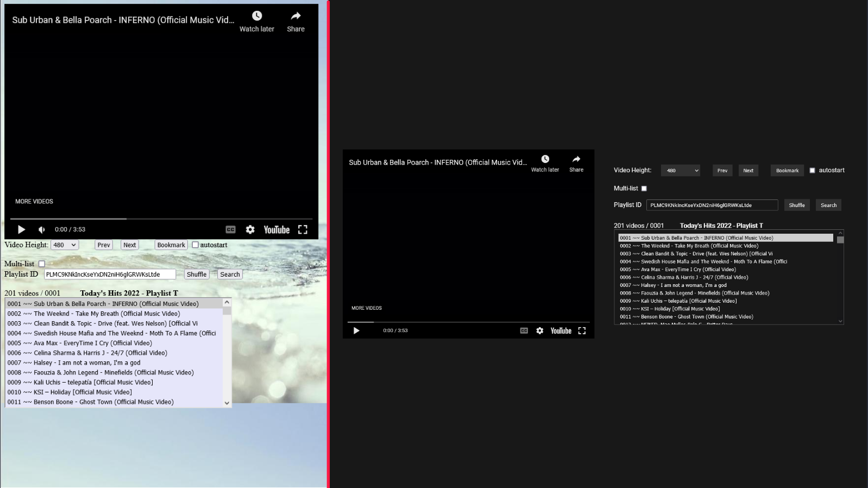Click Search button in dark panel
Image resolution: width=868 pixels, height=488 pixels.
coord(828,205)
